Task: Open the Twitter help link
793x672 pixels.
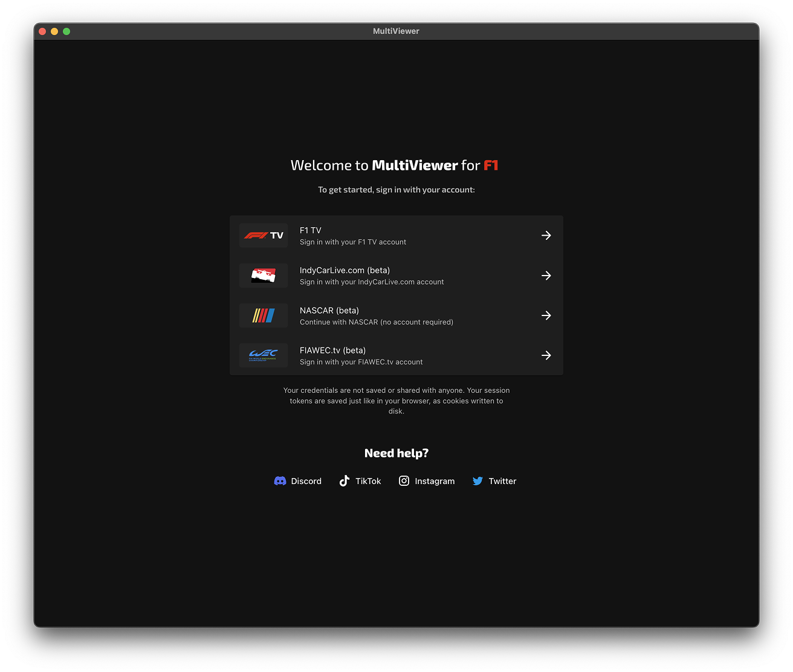Action: tap(494, 480)
